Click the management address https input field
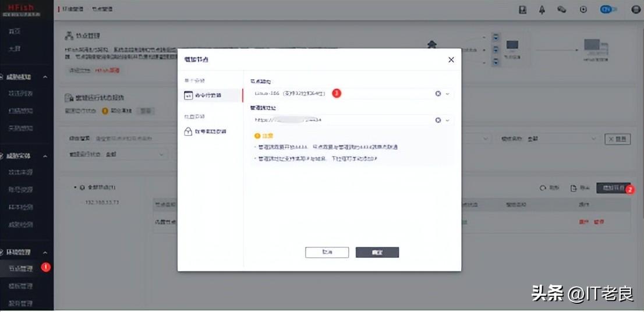The width and height of the screenshot is (644, 312). [344, 120]
